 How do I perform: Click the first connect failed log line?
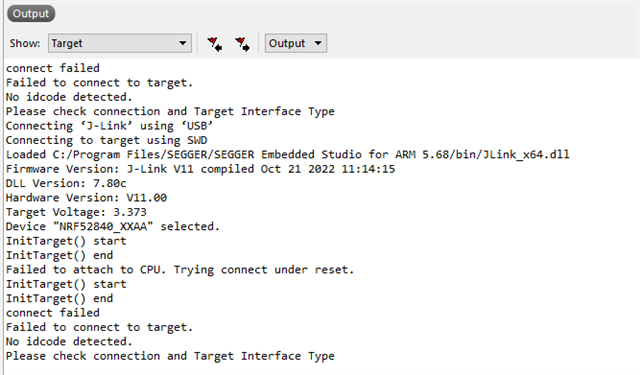(53, 68)
